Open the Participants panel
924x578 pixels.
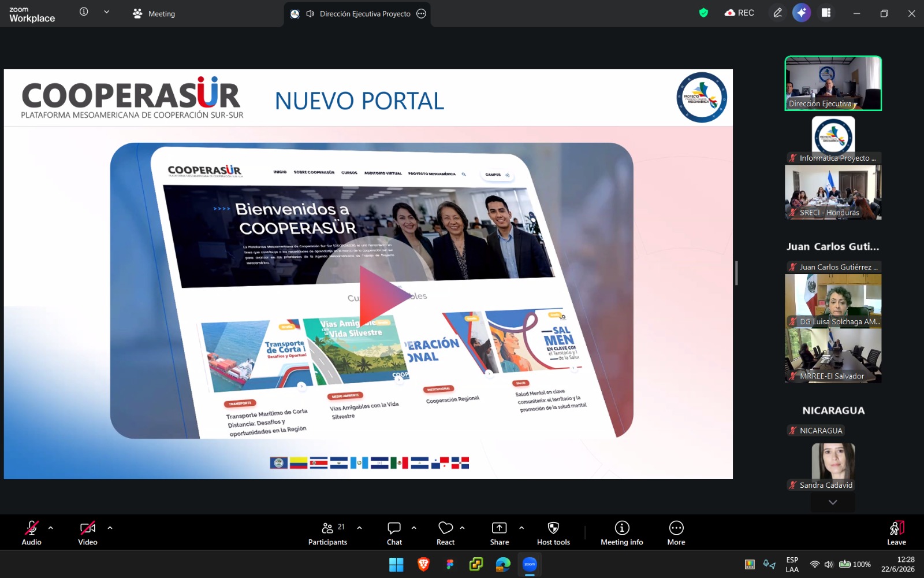[327, 533]
